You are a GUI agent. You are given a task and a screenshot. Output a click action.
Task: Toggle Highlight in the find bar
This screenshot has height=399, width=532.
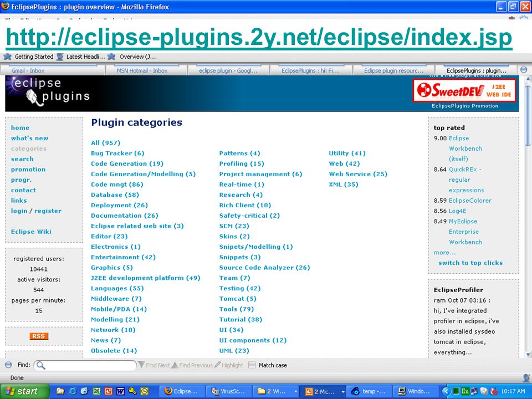pyautogui.click(x=229, y=365)
